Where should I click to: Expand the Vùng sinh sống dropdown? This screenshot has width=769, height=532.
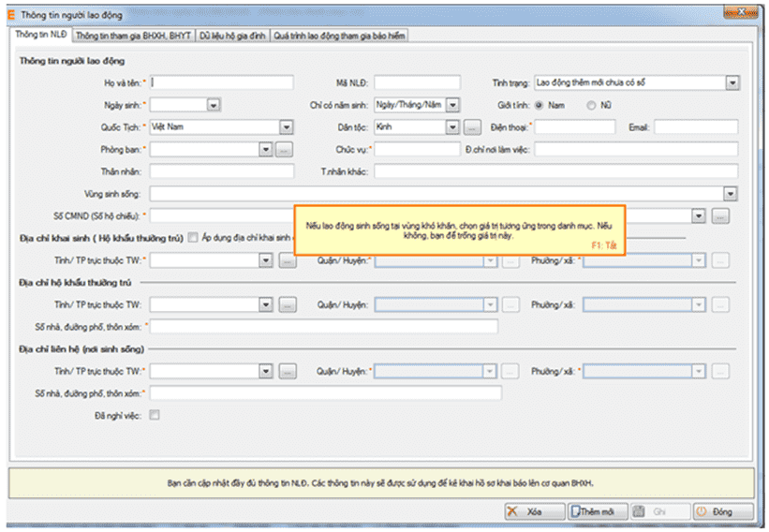(x=731, y=193)
